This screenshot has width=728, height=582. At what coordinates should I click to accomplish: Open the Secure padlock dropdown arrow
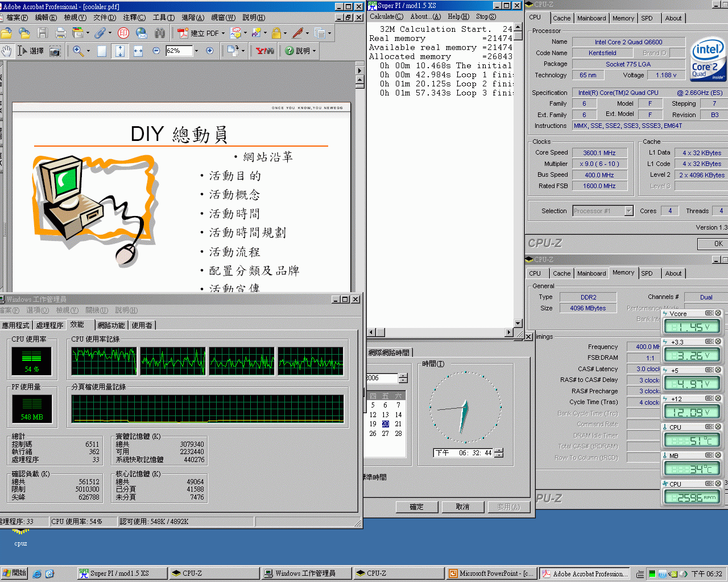pos(285,33)
